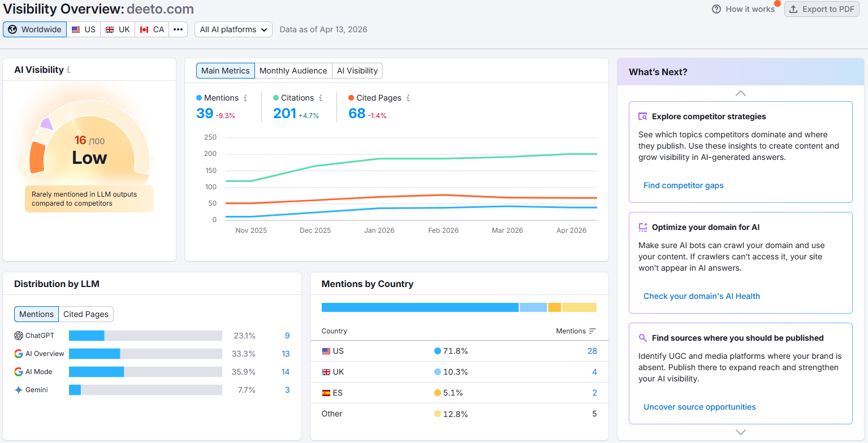Click the AI Overview mentions count 13
The width and height of the screenshot is (868, 443).
[x=286, y=354]
